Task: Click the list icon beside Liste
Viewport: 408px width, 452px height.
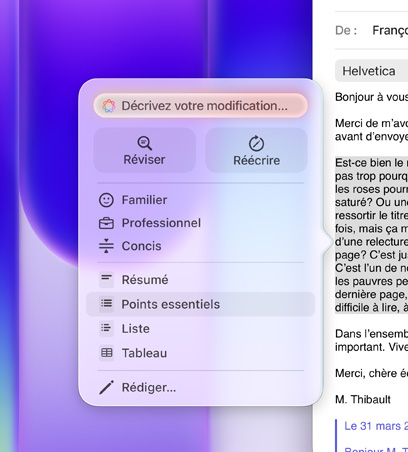Action: [x=106, y=328]
